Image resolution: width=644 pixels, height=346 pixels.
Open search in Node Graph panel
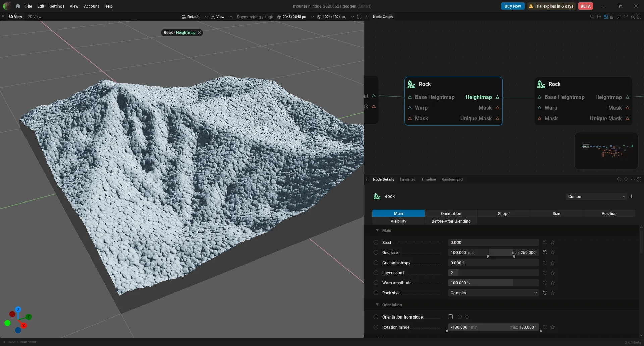(x=592, y=17)
